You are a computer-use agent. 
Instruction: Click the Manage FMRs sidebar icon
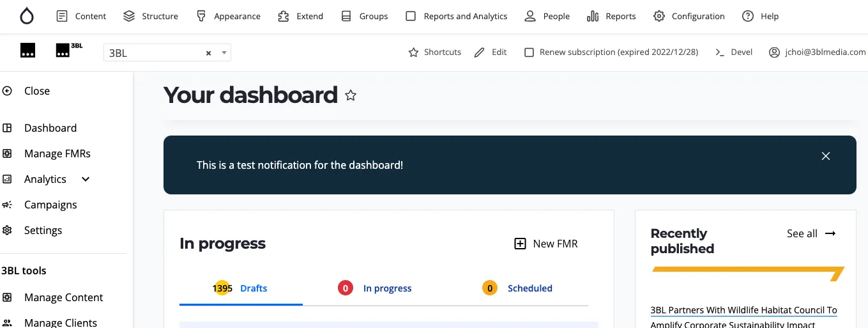click(8, 153)
